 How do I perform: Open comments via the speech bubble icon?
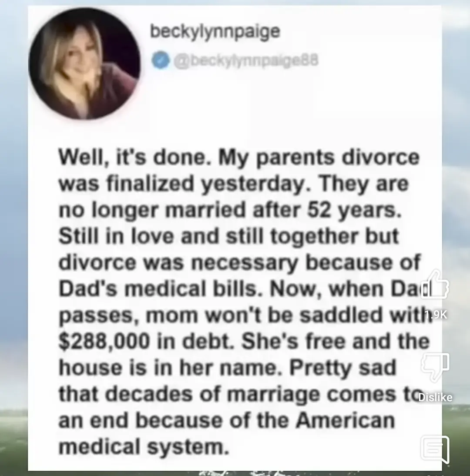435,449
